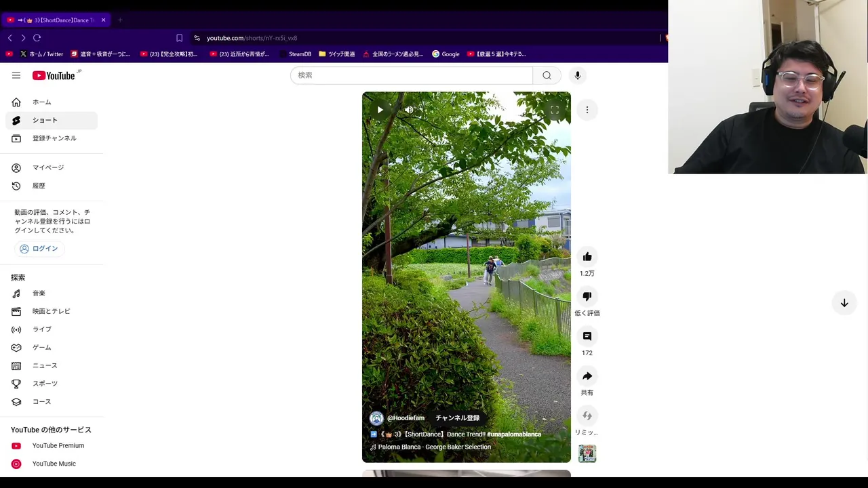
Task: Open site settings icon in address bar
Action: 197,38
